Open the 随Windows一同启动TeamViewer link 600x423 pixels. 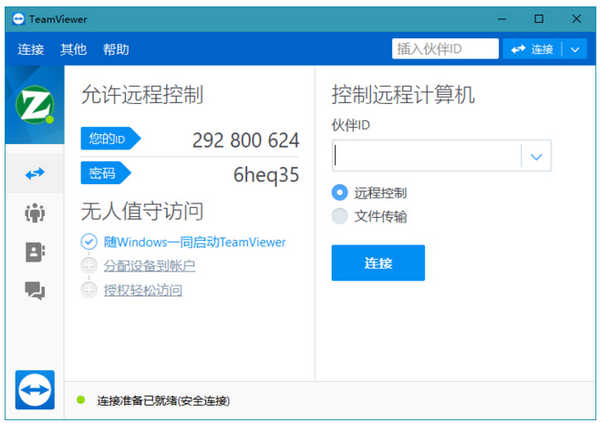(195, 242)
